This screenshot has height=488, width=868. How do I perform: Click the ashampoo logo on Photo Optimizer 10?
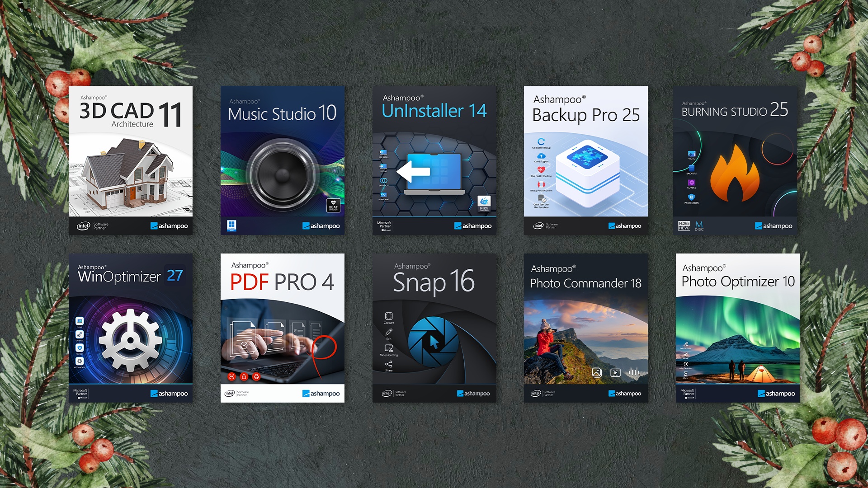point(776,394)
